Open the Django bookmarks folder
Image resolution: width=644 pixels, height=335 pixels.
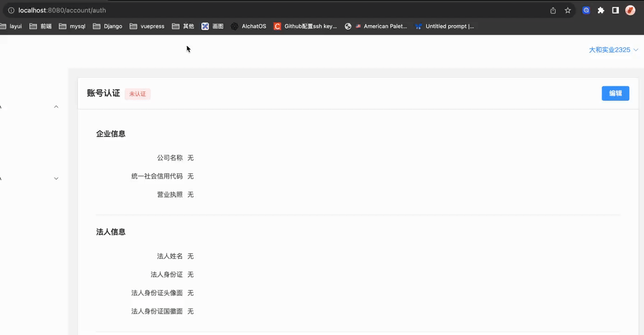(108, 26)
